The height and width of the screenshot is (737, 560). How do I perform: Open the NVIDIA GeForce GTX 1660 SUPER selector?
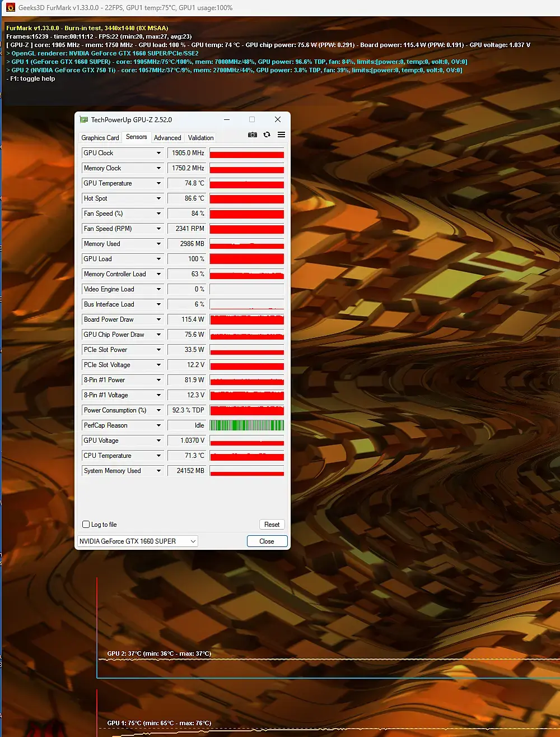point(138,541)
